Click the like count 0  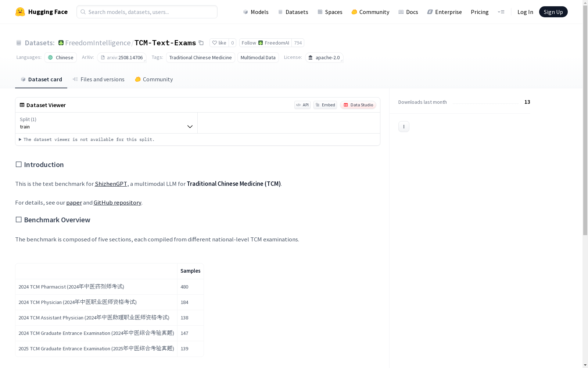232,43
